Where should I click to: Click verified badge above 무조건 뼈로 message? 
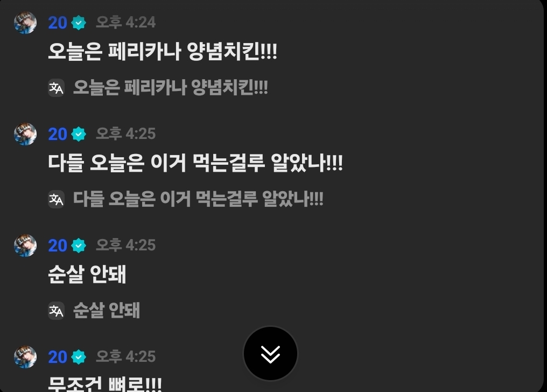pyautogui.click(x=79, y=357)
